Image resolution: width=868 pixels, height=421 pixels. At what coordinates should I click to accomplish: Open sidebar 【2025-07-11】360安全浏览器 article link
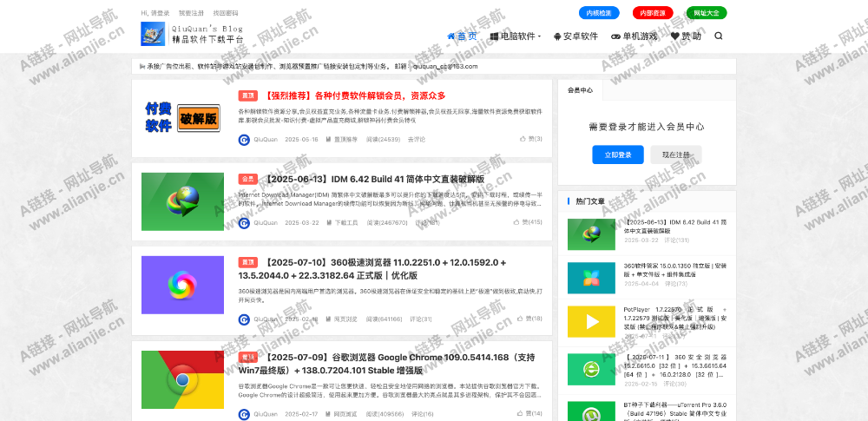(675, 365)
